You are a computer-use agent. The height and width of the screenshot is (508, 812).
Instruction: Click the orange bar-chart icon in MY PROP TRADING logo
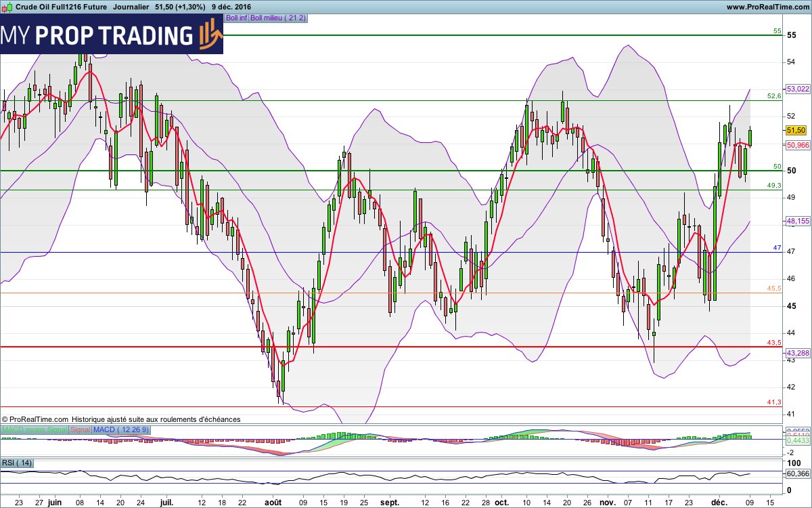pyautogui.click(x=206, y=34)
